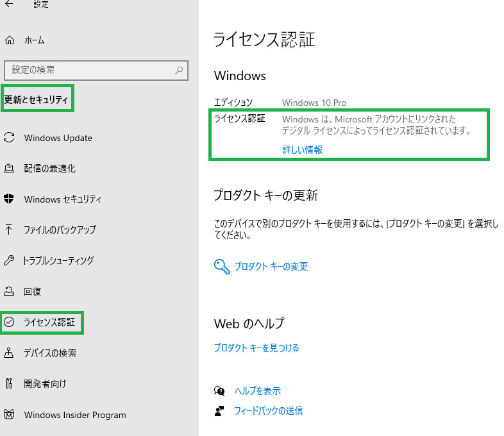Click the デバイスの検索 person icon

[x=9, y=353]
